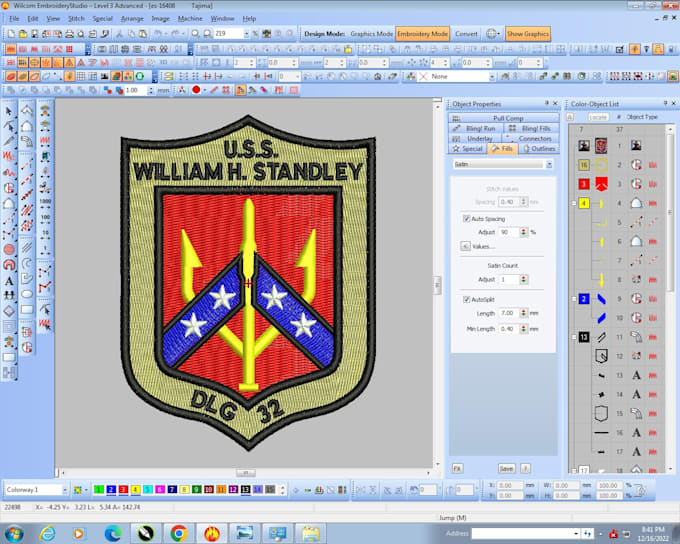
Task: Click the globe icon beside Convert
Action: [x=491, y=34]
